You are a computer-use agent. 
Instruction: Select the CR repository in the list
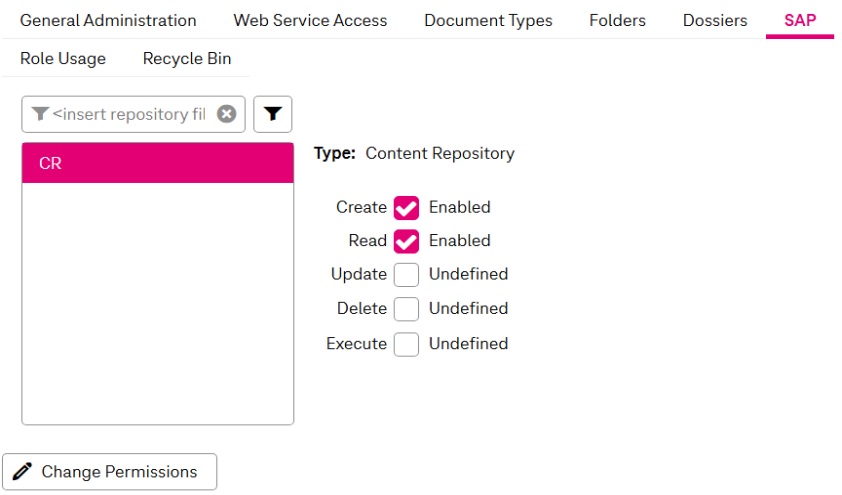[x=158, y=163]
